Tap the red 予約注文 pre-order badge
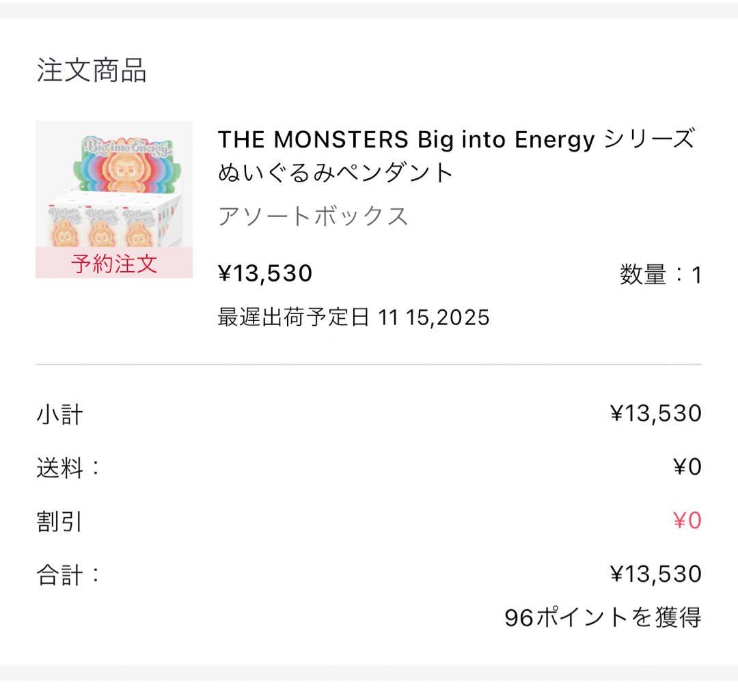The image size is (738, 700). click(x=114, y=264)
